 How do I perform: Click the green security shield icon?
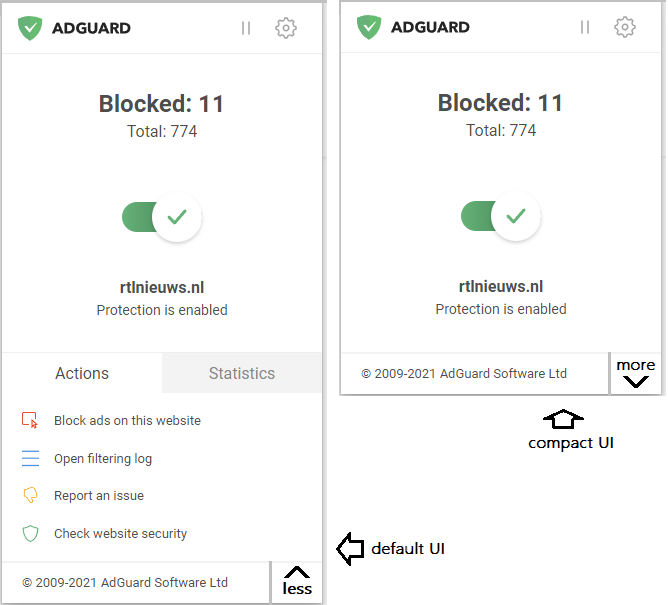click(x=30, y=534)
